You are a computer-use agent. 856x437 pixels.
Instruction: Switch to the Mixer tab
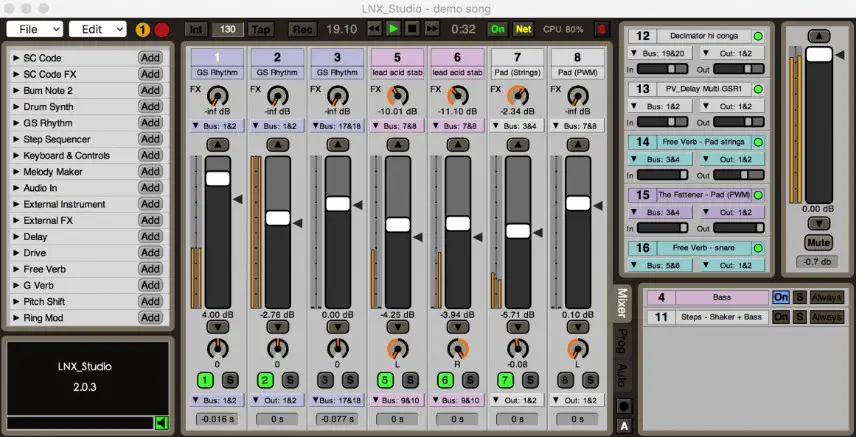pyautogui.click(x=622, y=304)
